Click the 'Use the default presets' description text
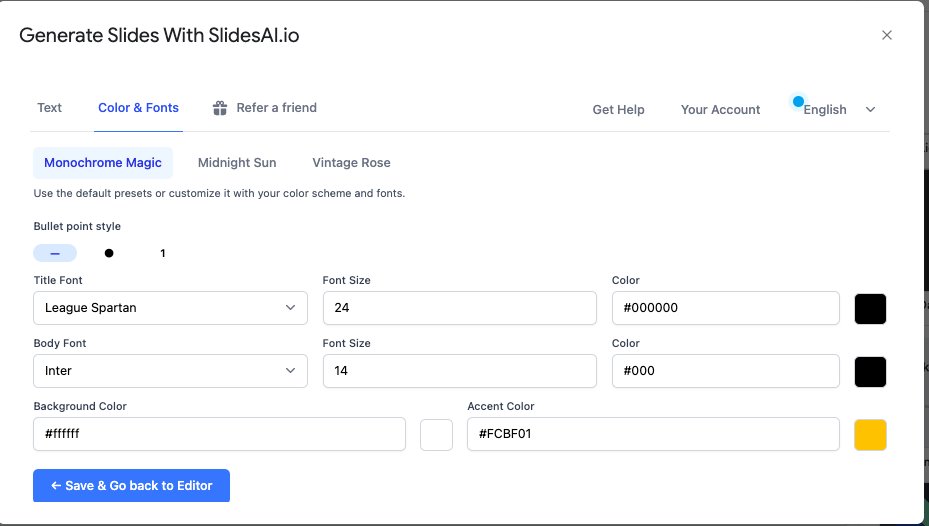This screenshot has width=929, height=526. [x=219, y=193]
